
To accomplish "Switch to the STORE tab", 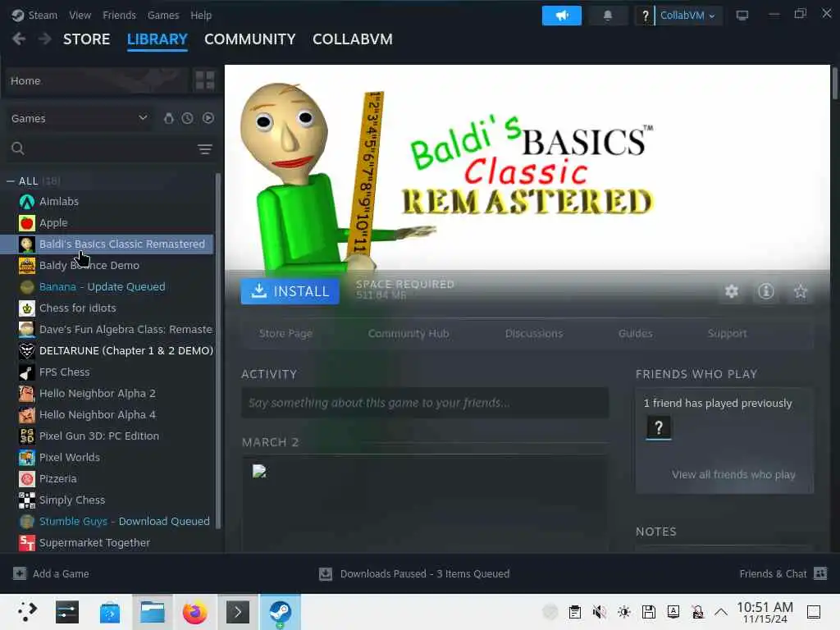I will point(86,39).
